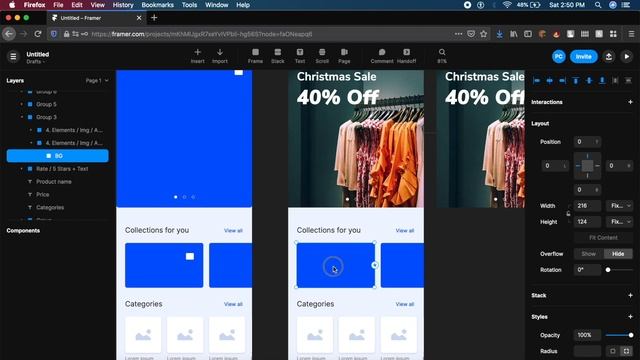Click the Invite button

coord(584,56)
